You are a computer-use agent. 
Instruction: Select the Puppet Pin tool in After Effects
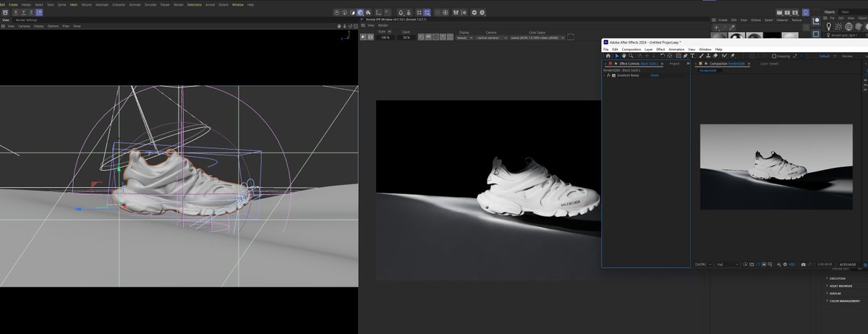733,56
